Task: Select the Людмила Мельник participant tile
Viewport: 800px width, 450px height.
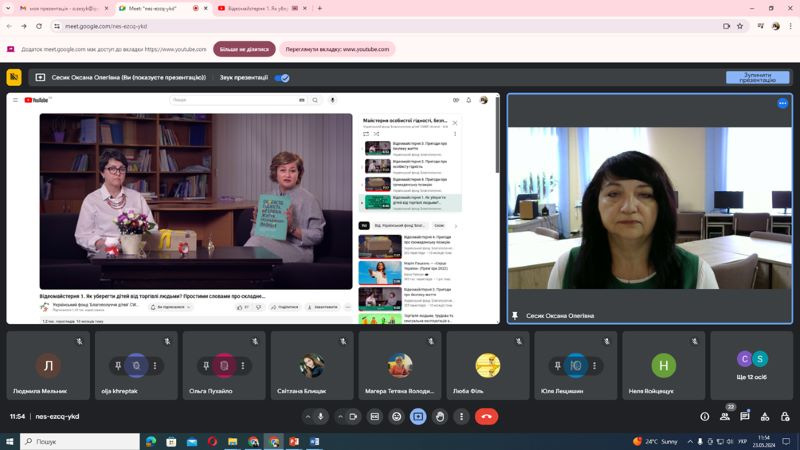Action: pyautogui.click(x=48, y=365)
